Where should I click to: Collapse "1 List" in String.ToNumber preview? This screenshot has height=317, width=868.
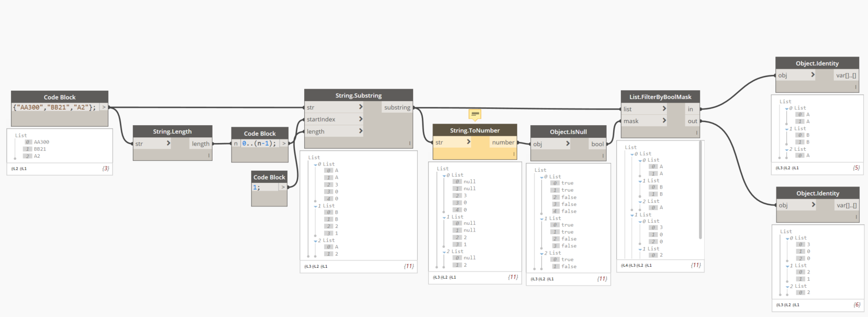click(444, 217)
